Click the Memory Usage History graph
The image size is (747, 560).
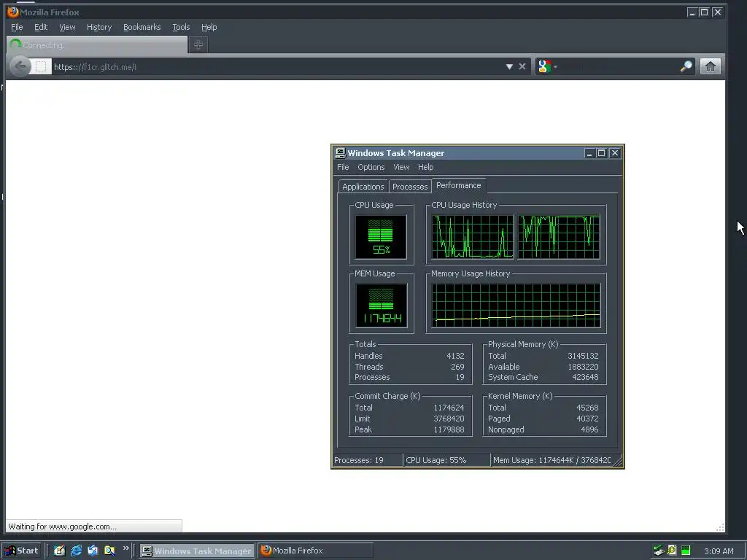[516, 306]
